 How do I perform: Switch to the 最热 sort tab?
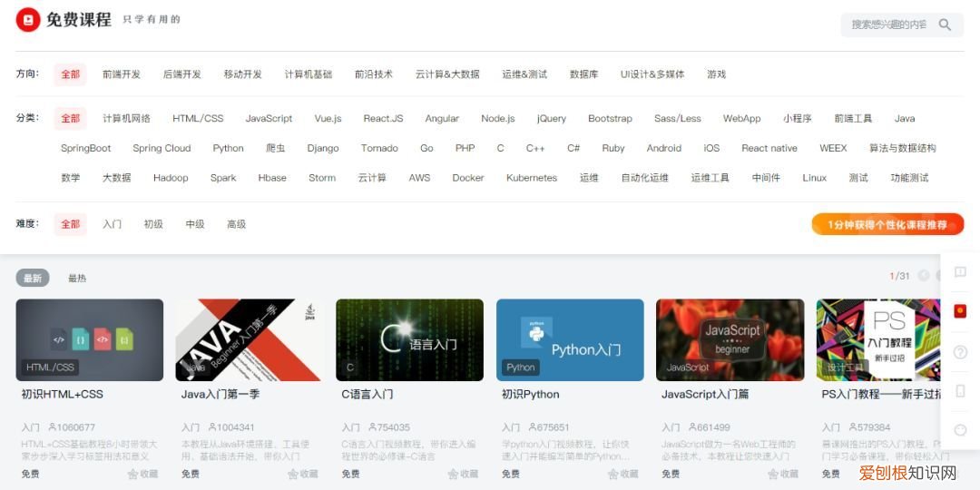77,279
